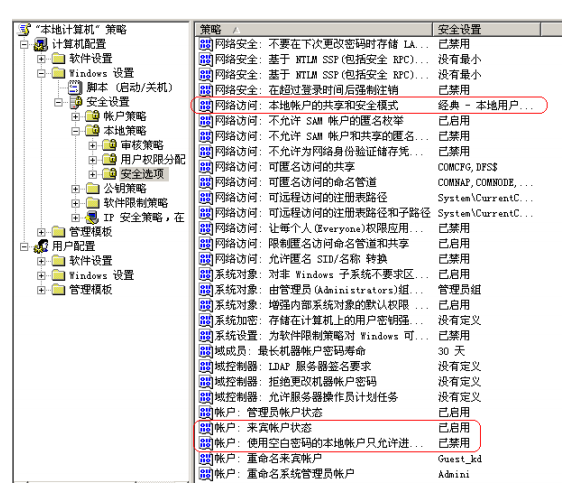Expand the 公钥策略 node

pos(75,188)
